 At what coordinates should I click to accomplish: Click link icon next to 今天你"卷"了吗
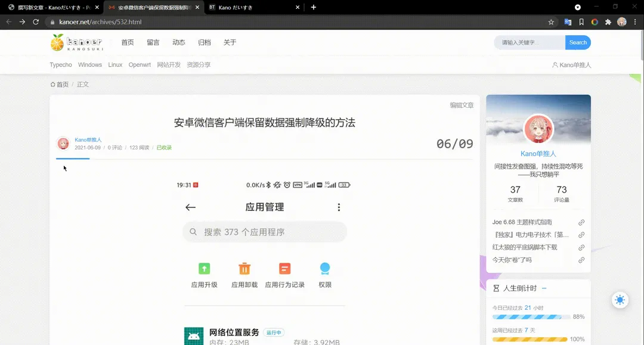[581, 260]
